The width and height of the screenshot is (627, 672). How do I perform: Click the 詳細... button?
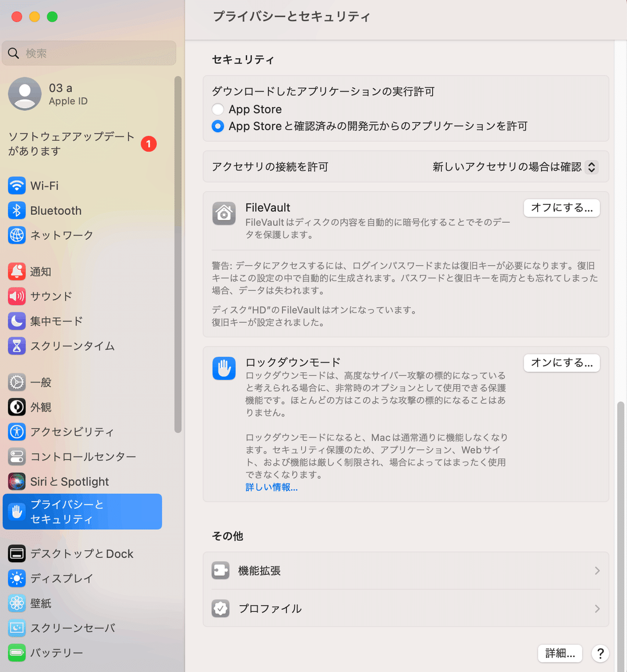click(x=560, y=653)
